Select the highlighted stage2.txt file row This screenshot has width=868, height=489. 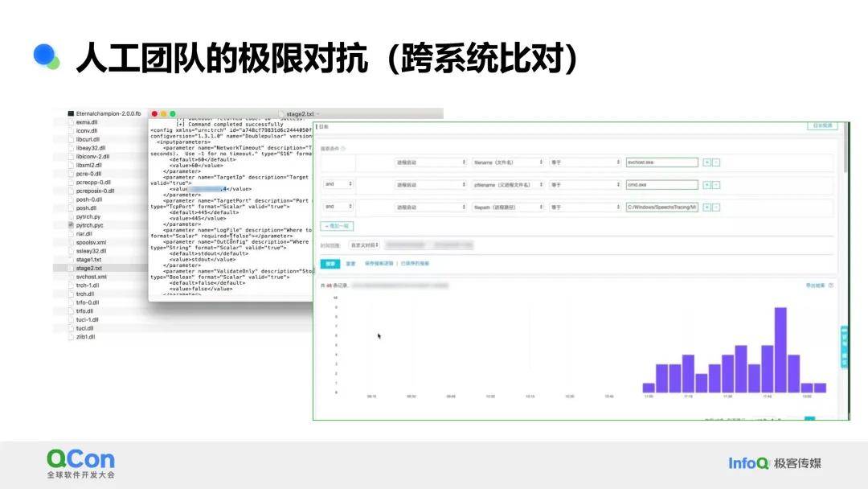pyautogui.click(x=100, y=268)
